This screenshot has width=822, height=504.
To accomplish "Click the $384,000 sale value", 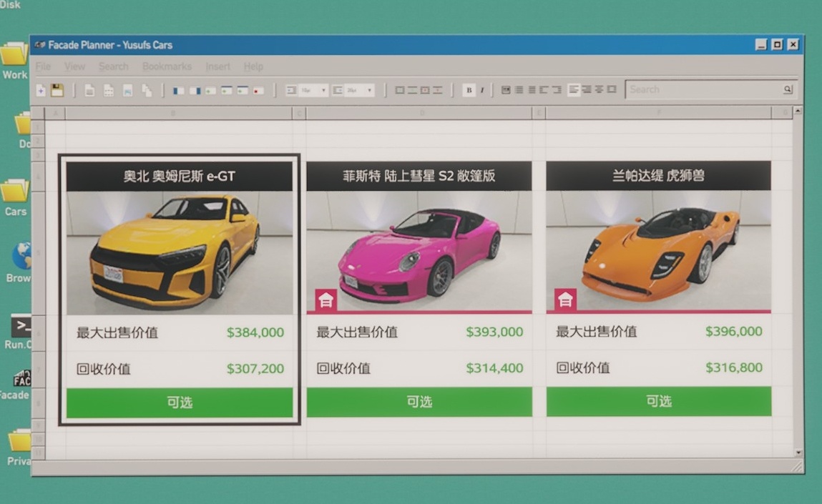I will tap(255, 332).
